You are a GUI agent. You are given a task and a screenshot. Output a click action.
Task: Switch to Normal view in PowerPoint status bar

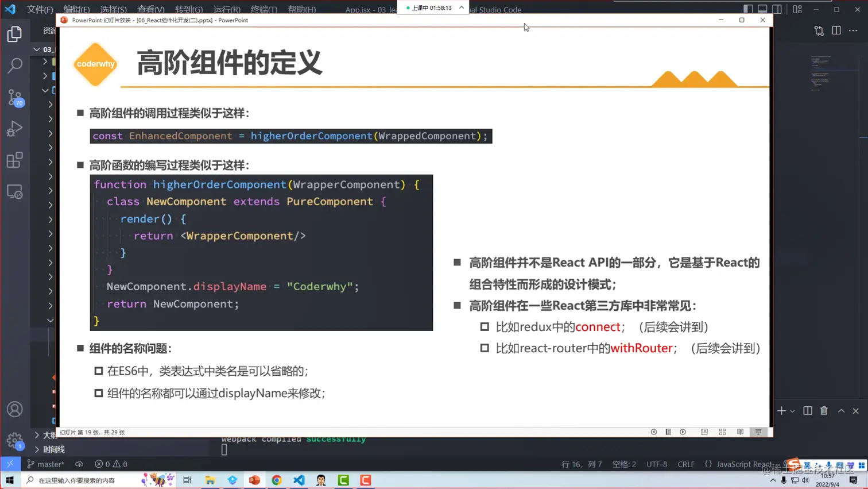[x=704, y=432]
